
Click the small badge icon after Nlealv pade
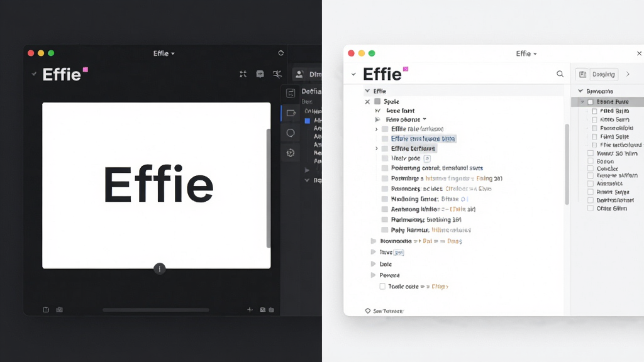pos(427,158)
